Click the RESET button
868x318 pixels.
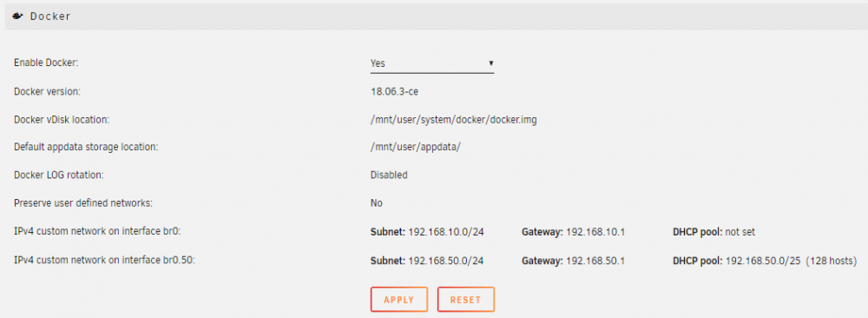point(465,300)
